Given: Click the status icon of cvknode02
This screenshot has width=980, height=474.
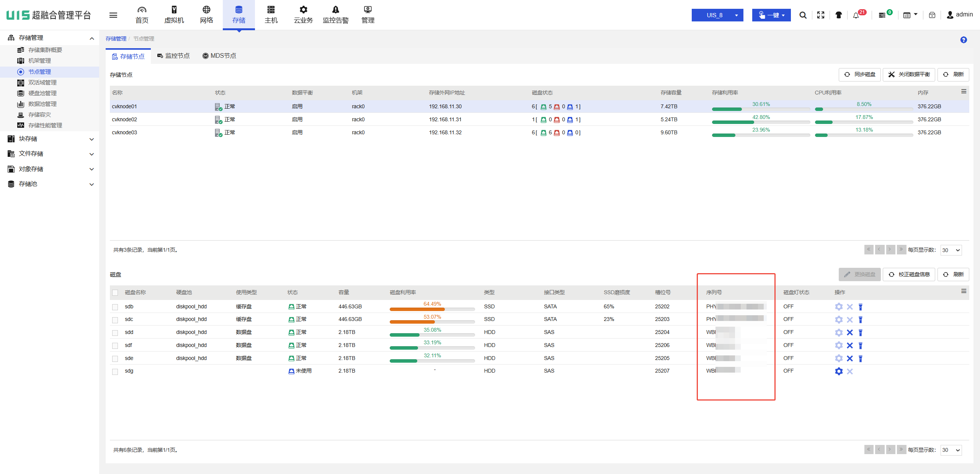Looking at the screenshot, I should tap(218, 120).
